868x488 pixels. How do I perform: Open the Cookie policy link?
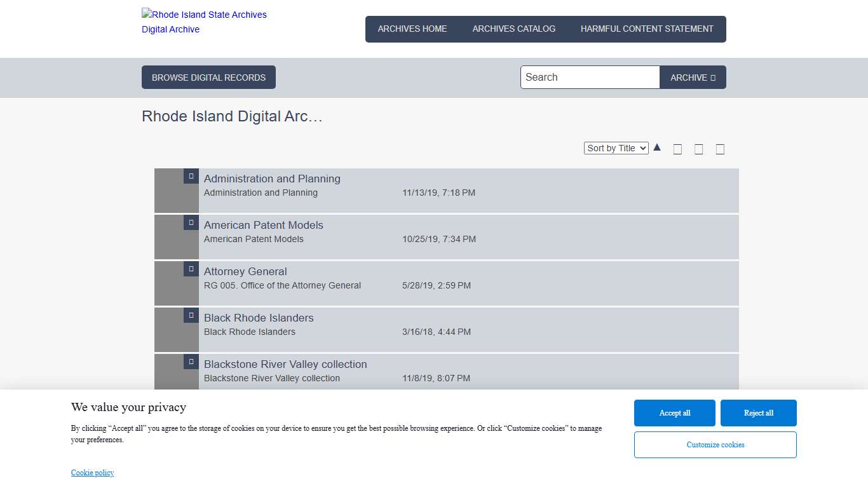click(x=92, y=472)
